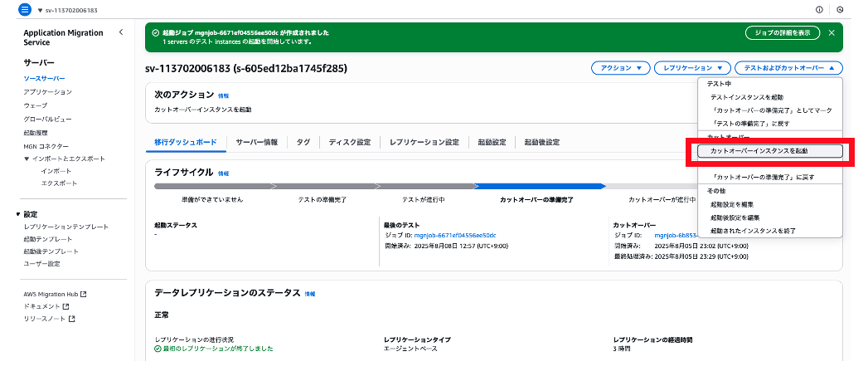
Task: Open グローバルビュー in sidebar
Action: (47, 120)
